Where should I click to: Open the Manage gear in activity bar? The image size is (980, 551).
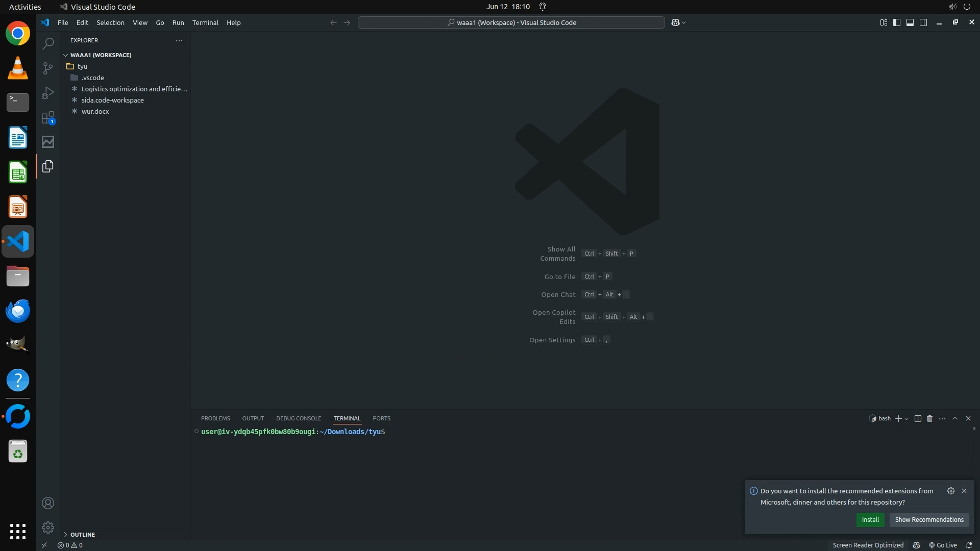click(48, 528)
